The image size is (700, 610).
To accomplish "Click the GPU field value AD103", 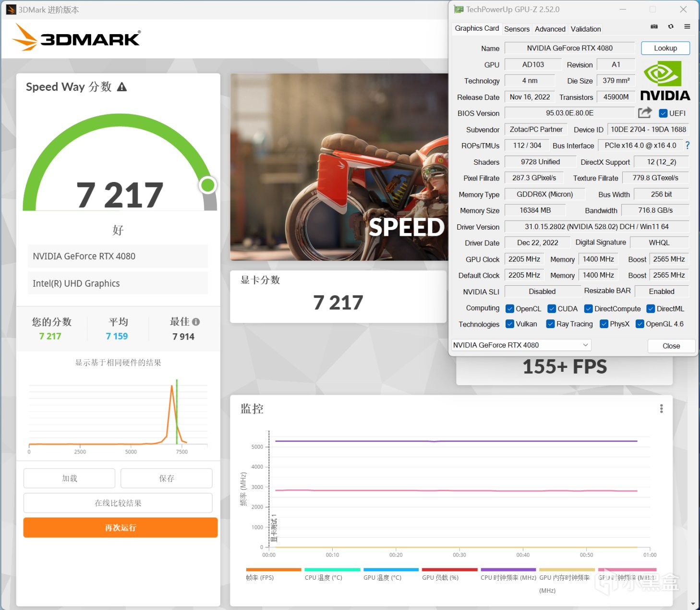I will click(x=533, y=64).
